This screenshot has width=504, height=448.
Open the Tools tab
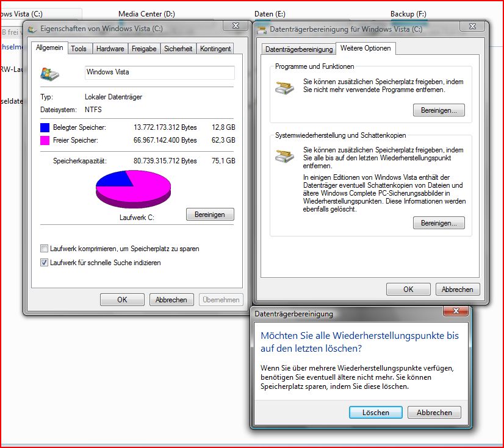[x=79, y=49]
